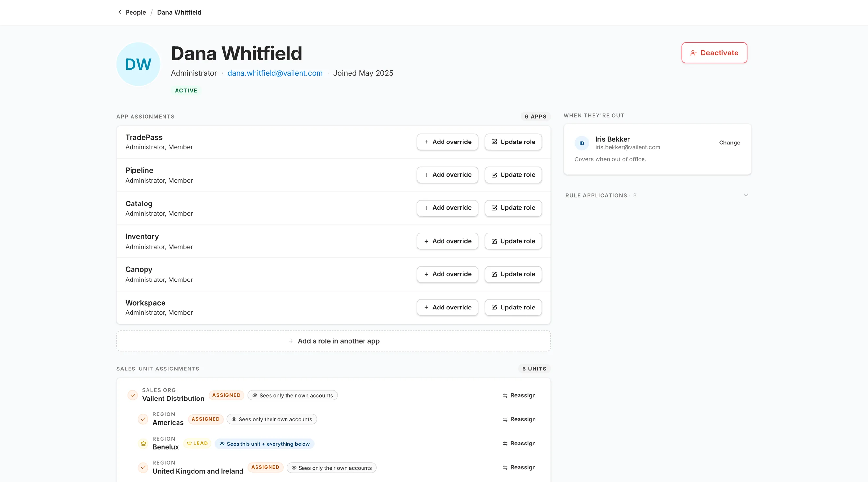Viewport: 868px width, 482px height.
Task: Reassign the Vailent Distribution sales org
Action: click(519, 395)
